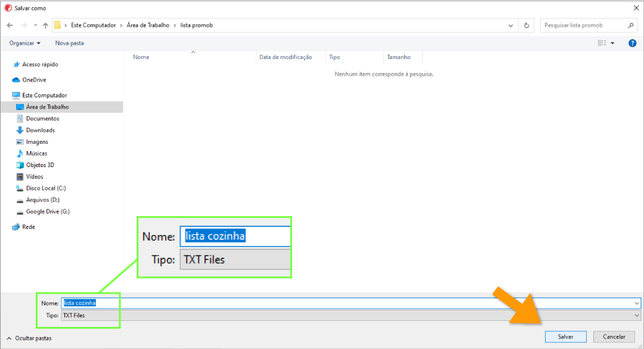Sort by the Tamanho column header
The image size is (644, 349).
pos(402,57)
